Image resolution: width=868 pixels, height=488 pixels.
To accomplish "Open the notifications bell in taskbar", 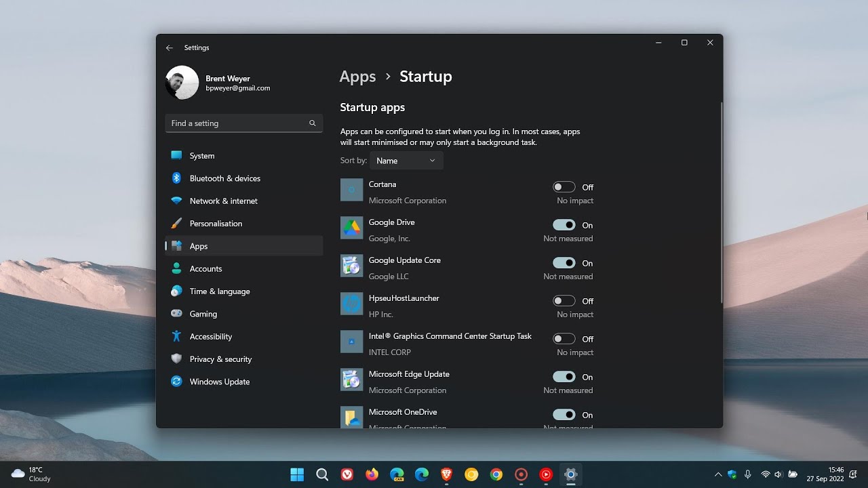I will [853, 474].
